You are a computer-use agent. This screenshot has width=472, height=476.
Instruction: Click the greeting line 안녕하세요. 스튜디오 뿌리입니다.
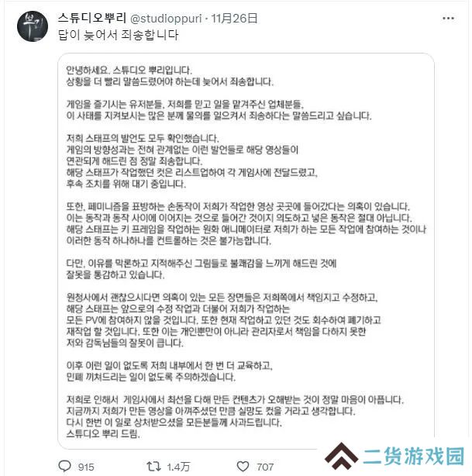click(x=129, y=71)
